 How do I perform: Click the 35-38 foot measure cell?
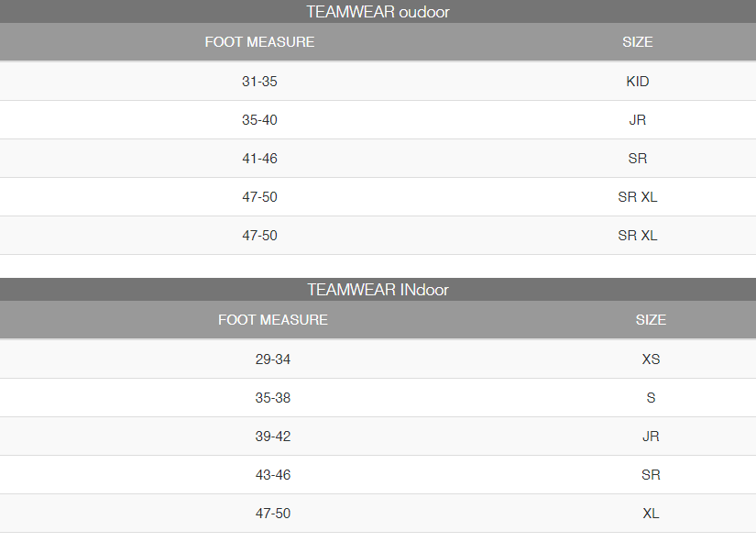(273, 398)
